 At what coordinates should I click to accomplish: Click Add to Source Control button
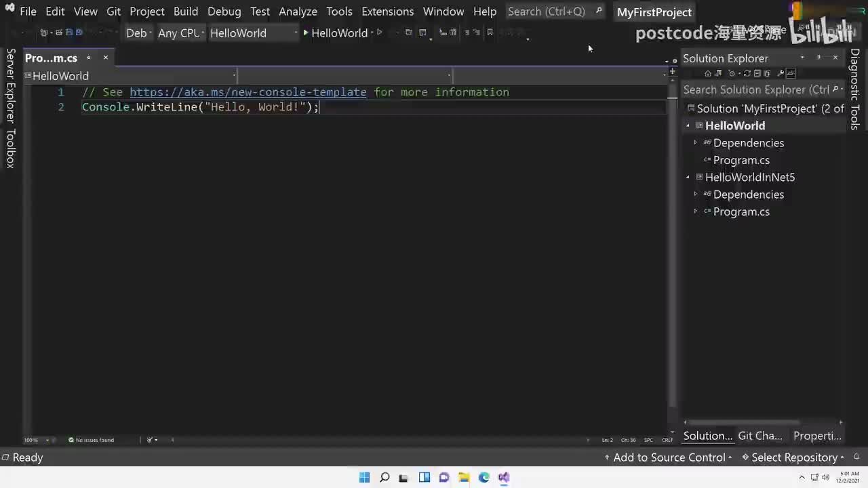click(669, 457)
